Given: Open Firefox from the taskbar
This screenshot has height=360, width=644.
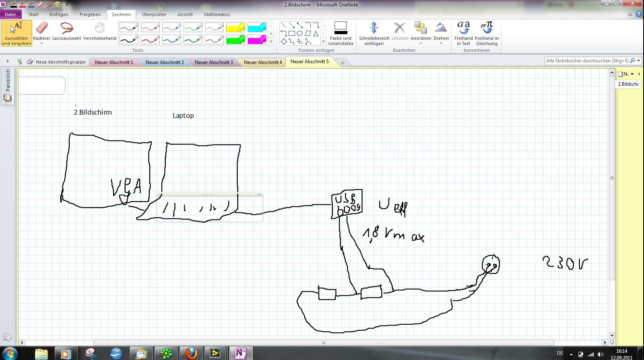Looking at the screenshot, I should (191, 354).
